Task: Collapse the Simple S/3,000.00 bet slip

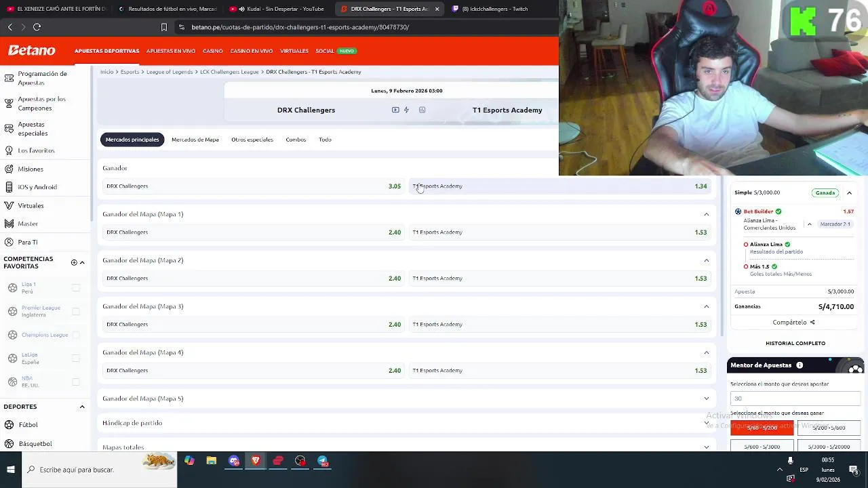Action: [849, 193]
